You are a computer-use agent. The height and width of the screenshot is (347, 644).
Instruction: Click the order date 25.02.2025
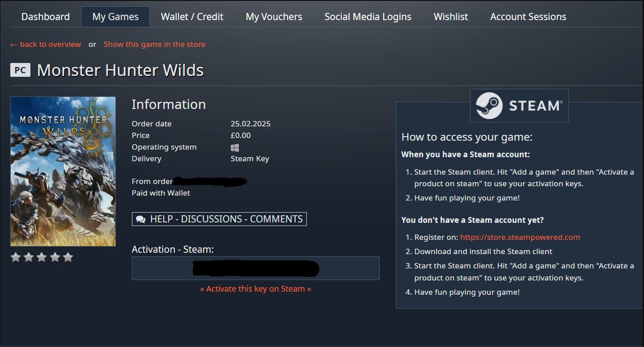pos(250,124)
